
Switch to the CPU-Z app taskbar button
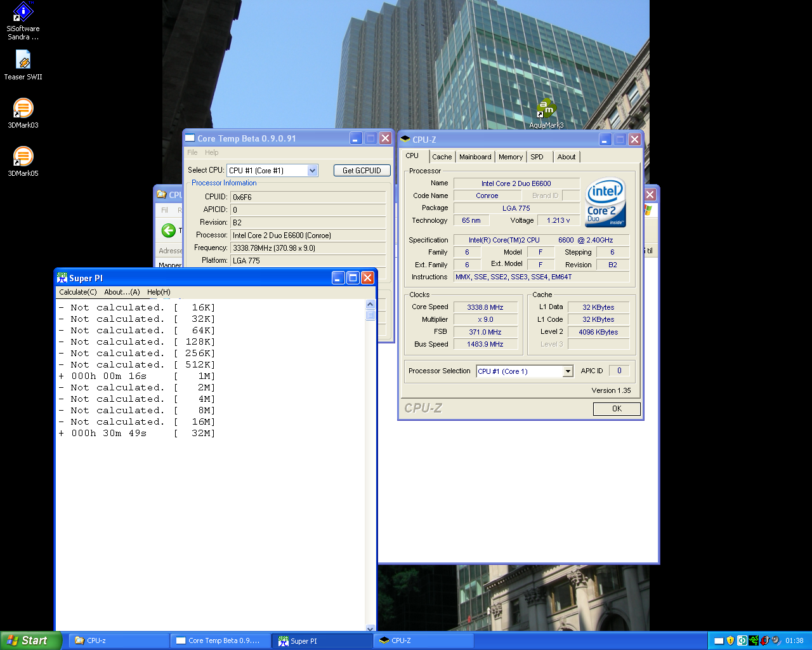point(424,640)
